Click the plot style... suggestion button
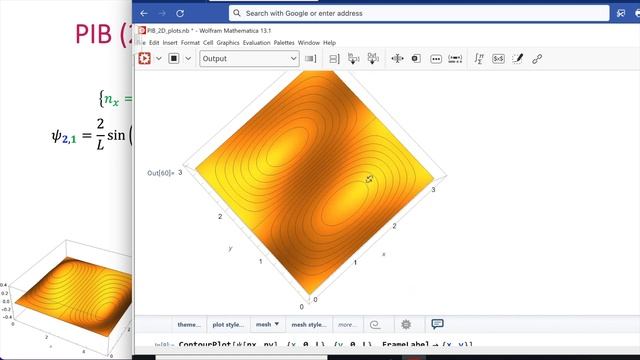The height and width of the screenshot is (360, 640). [x=228, y=324]
